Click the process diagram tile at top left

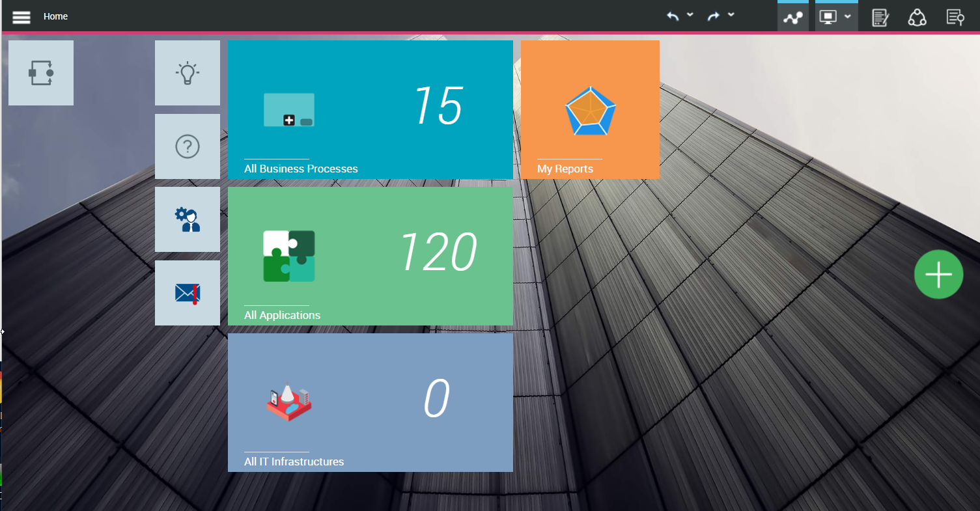[x=41, y=73]
